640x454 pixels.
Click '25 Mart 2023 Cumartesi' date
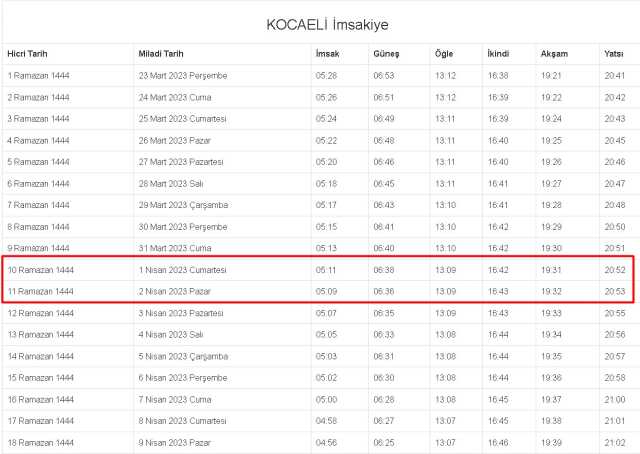(x=182, y=119)
